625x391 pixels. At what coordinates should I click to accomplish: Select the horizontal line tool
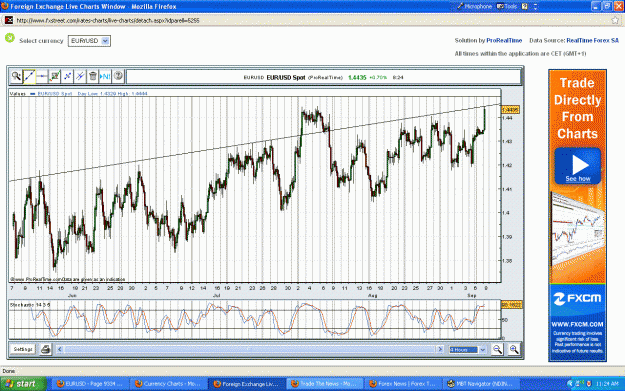point(42,76)
